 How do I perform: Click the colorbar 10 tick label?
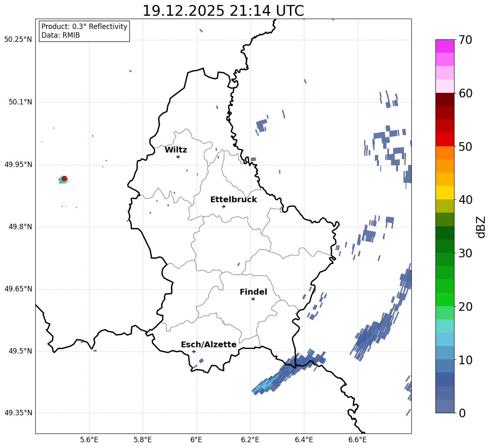click(465, 360)
